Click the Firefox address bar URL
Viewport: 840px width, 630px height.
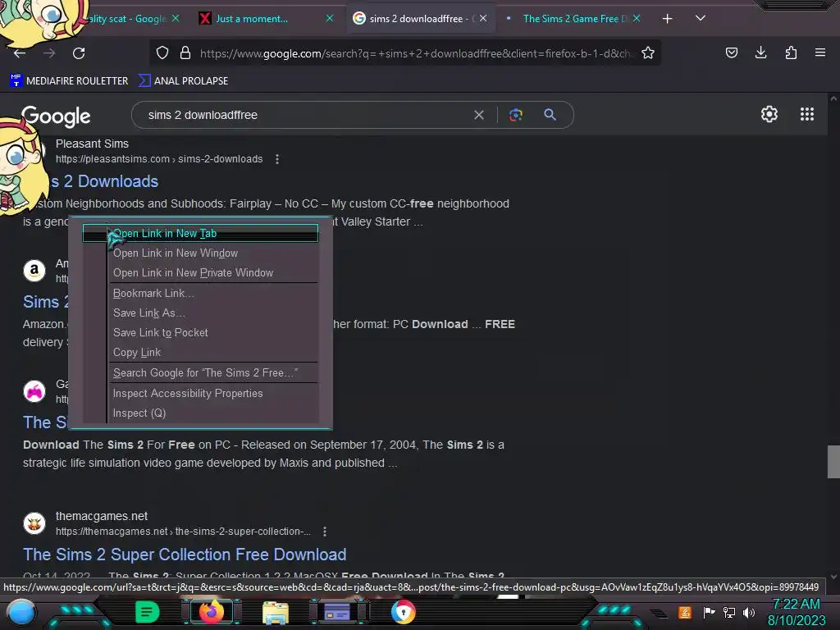(x=415, y=53)
